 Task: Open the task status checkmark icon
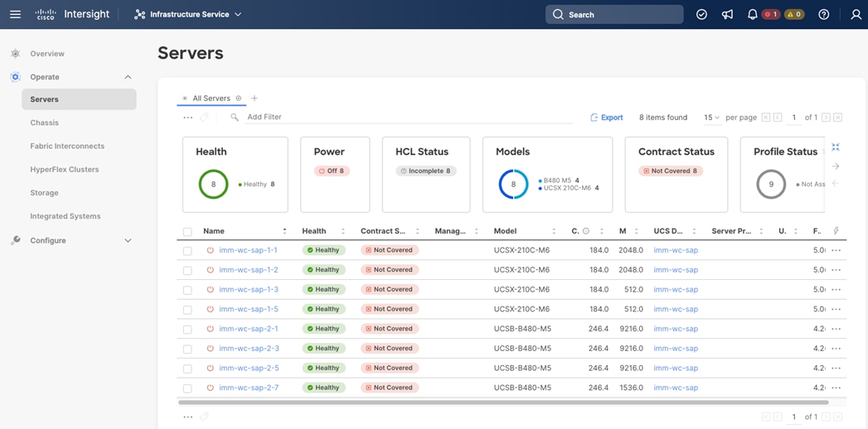point(701,14)
